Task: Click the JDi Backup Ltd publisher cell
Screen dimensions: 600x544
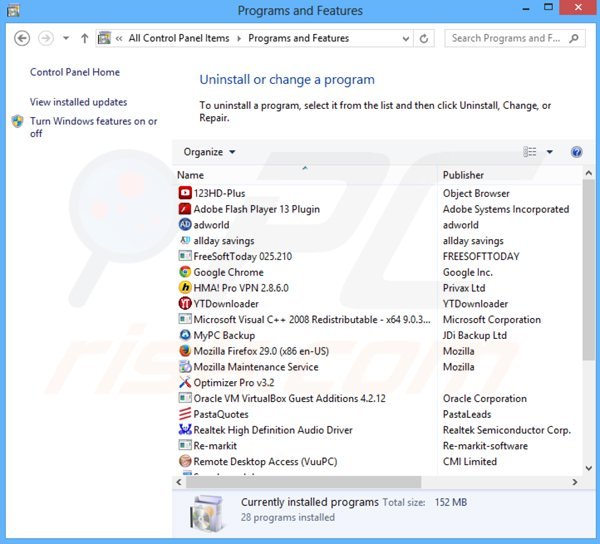Action: point(474,335)
